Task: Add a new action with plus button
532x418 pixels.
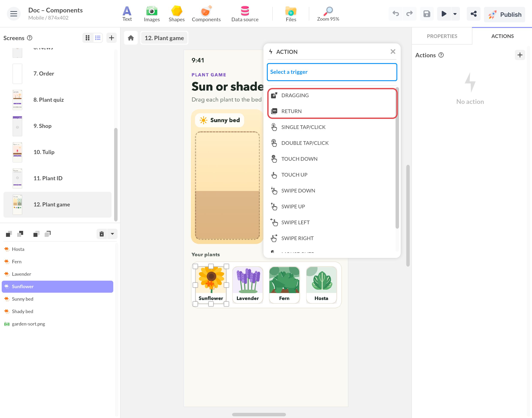Action: [x=520, y=55]
